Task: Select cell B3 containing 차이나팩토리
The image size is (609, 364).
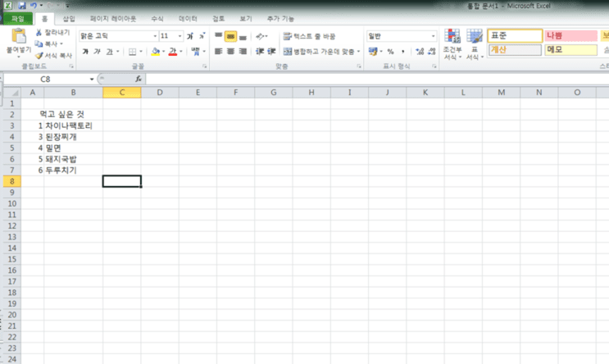Action: coord(74,125)
